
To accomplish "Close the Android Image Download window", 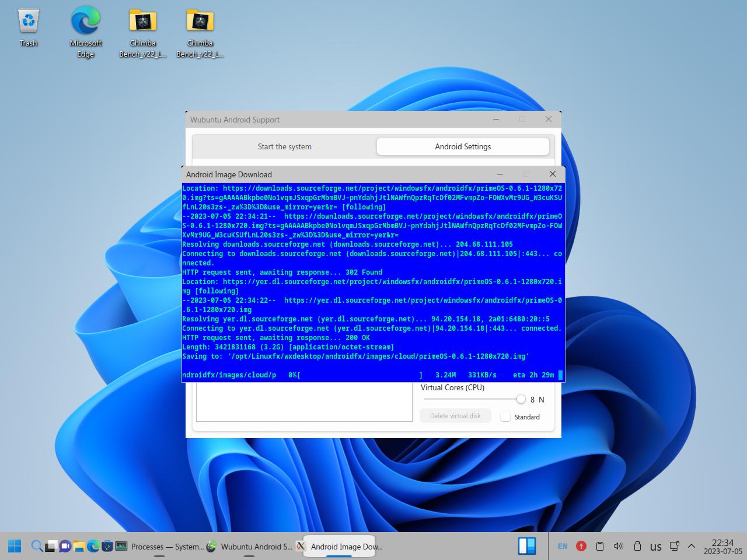I will (x=553, y=174).
